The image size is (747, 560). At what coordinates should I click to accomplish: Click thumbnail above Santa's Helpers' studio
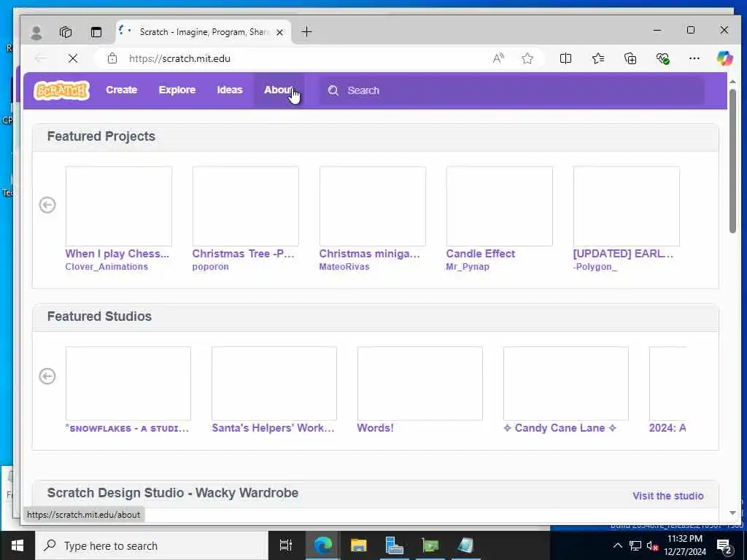click(x=274, y=384)
